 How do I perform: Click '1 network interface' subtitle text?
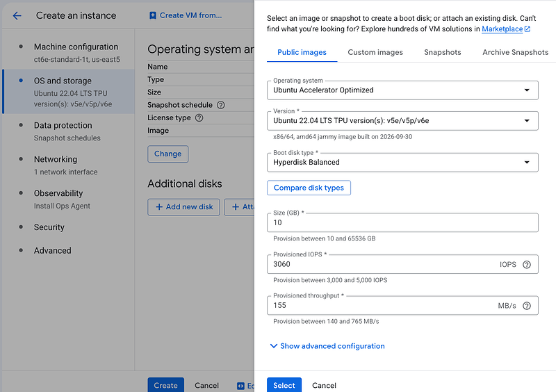click(x=65, y=172)
